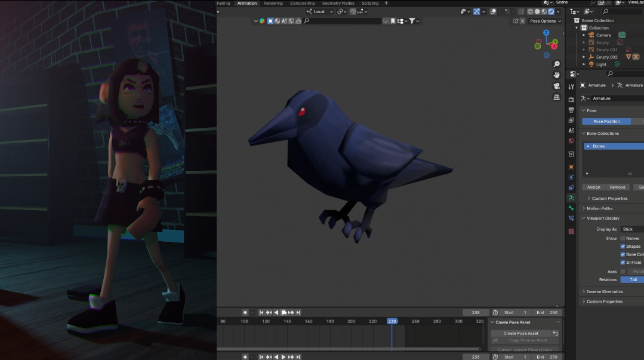Open the Display As Stick dropdown
The image size is (644, 360).
pyautogui.click(x=632, y=229)
